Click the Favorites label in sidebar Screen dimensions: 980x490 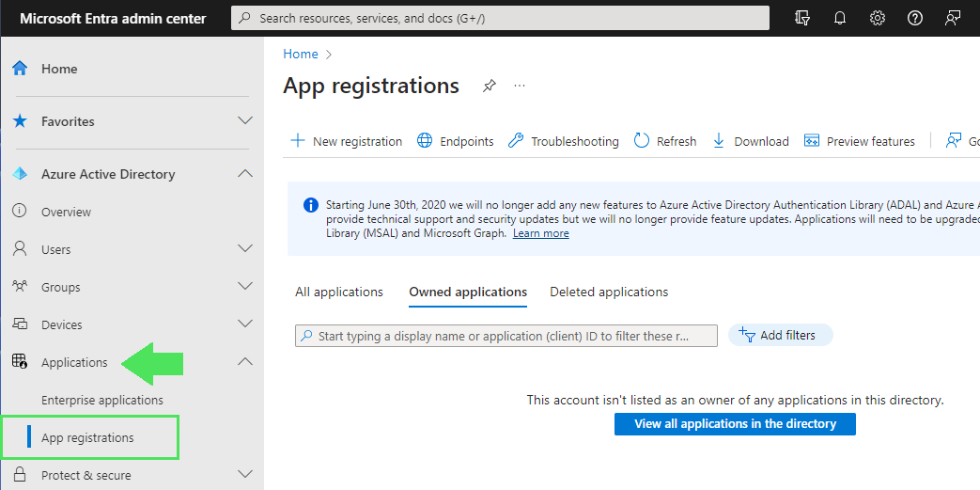click(68, 121)
